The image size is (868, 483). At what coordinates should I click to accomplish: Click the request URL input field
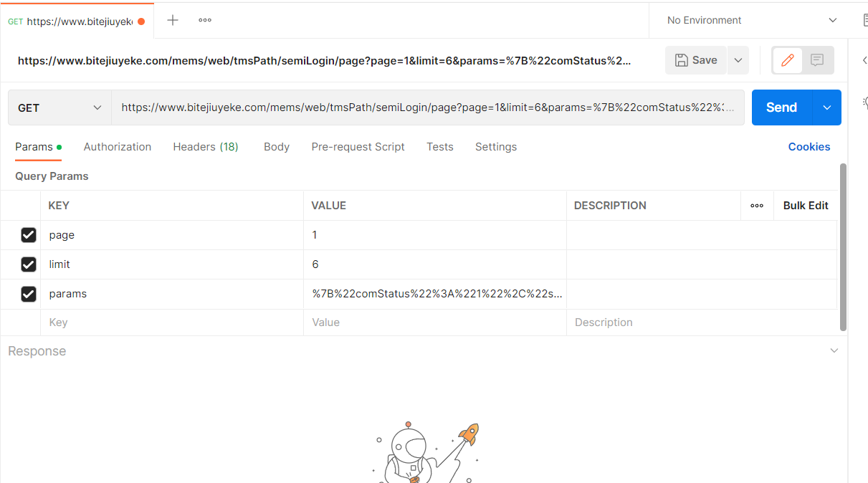coord(428,107)
